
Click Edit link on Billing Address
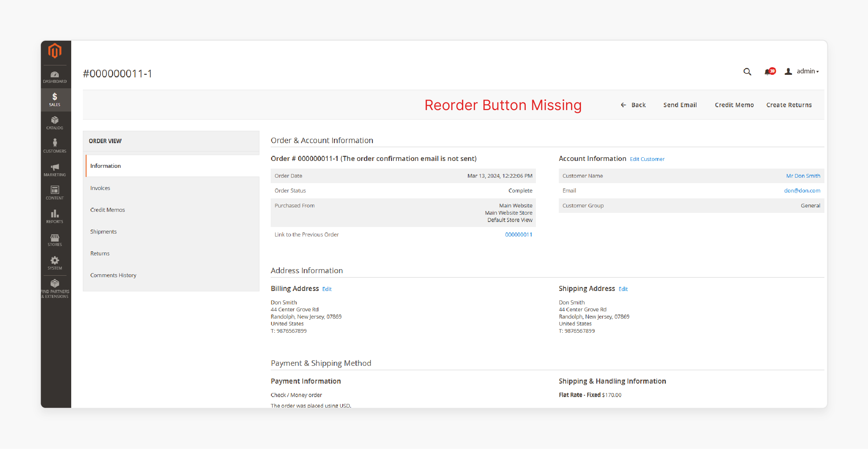[326, 289]
